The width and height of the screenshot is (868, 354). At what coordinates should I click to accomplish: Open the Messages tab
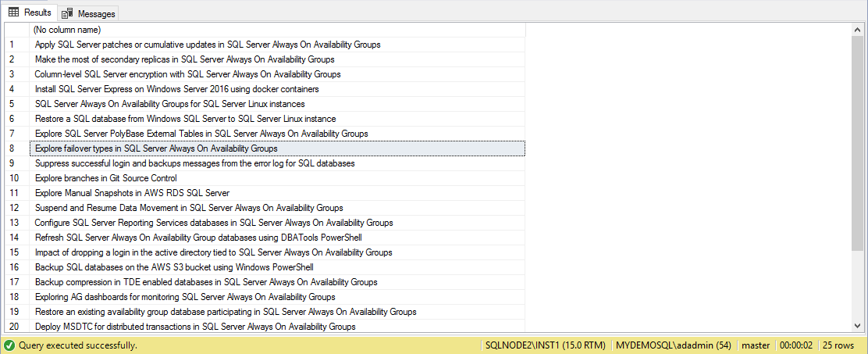88,13
